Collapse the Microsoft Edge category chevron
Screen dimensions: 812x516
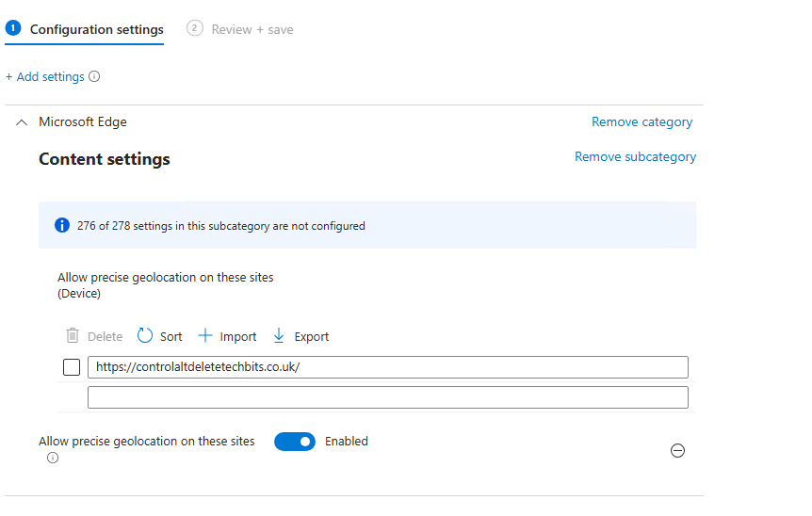[22, 122]
